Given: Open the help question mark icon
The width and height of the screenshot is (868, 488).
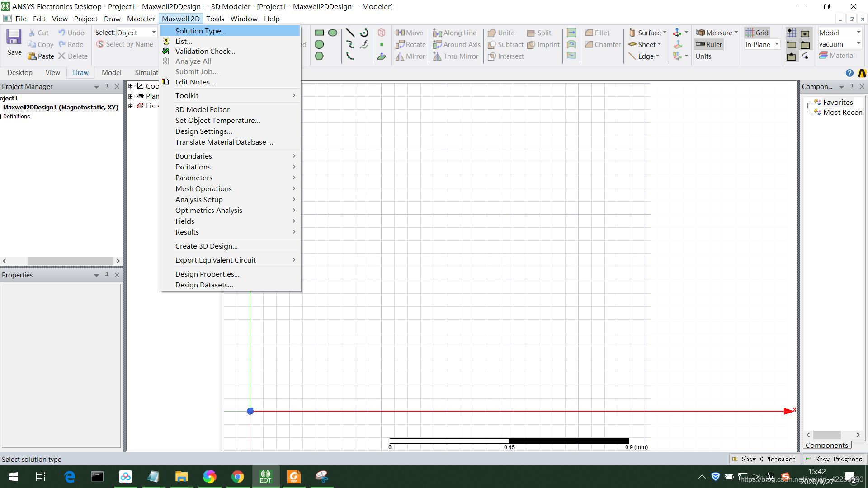Looking at the screenshot, I should 849,73.
